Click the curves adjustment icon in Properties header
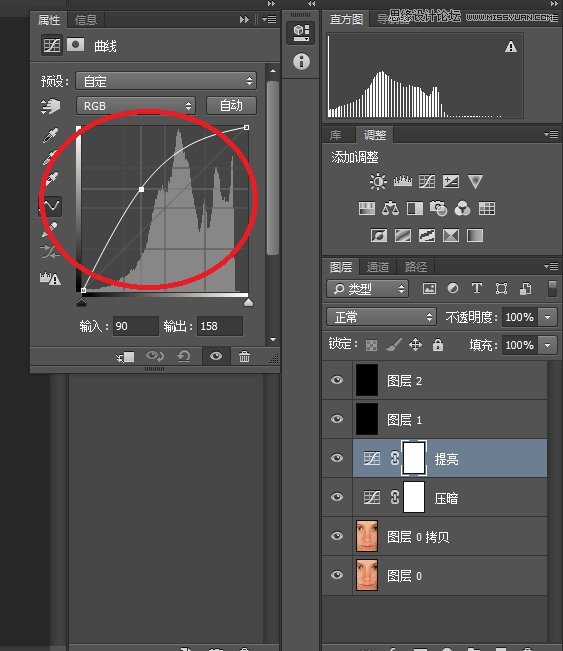Viewport: 563px width, 651px height. (52, 45)
